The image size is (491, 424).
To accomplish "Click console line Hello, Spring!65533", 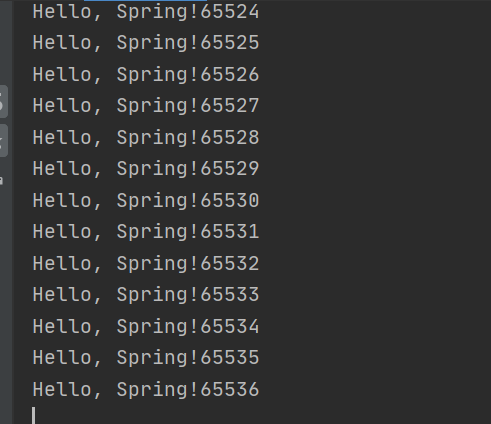I will 146,294.
